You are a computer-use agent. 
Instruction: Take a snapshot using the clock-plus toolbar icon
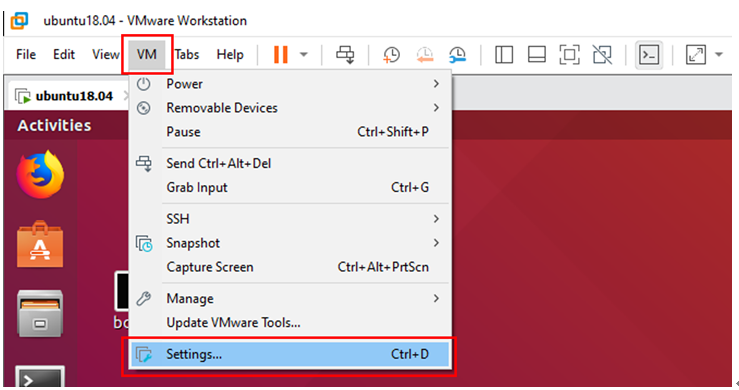tap(391, 55)
